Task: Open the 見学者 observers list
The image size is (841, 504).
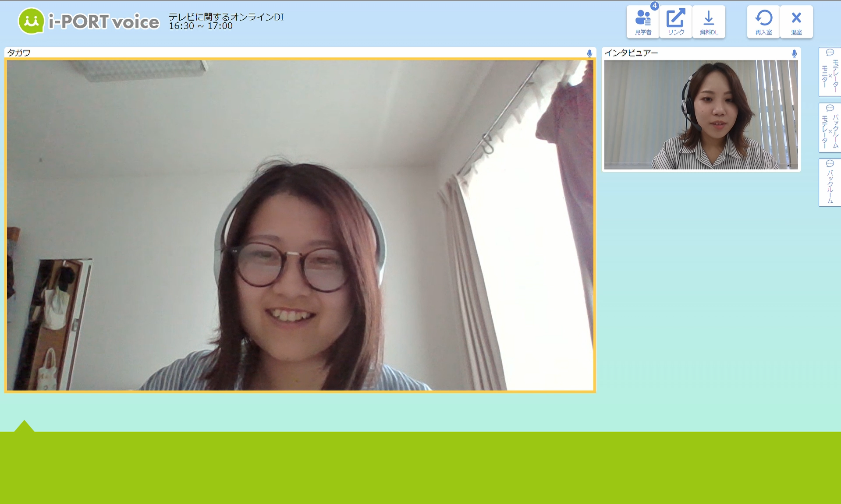Action: (642, 22)
